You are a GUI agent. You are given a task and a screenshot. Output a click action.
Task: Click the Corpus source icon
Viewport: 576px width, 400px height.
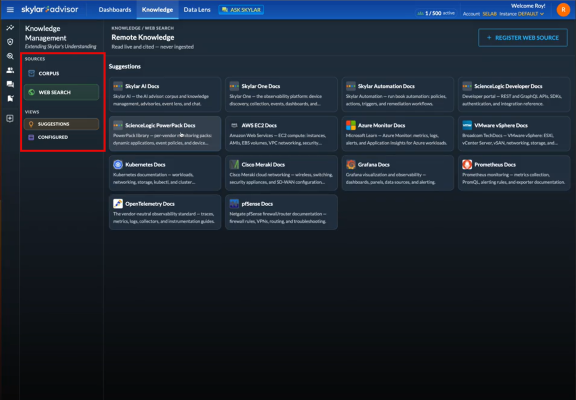coord(32,73)
